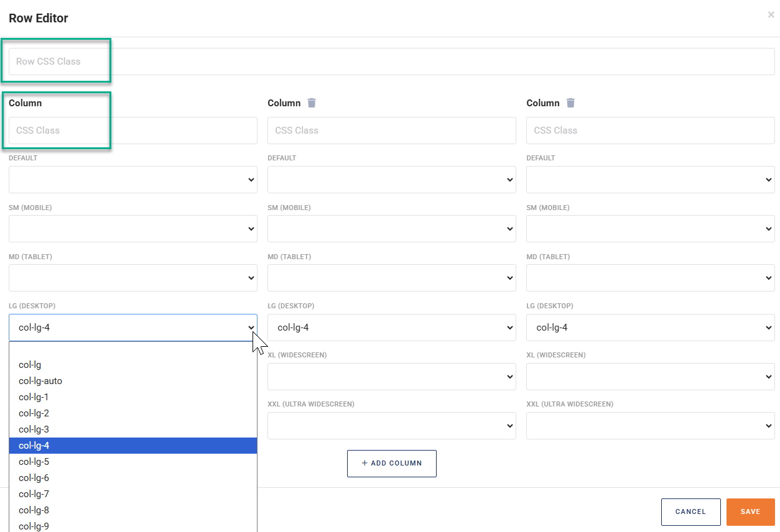Pick the col-lg-3 option

click(x=34, y=429)
